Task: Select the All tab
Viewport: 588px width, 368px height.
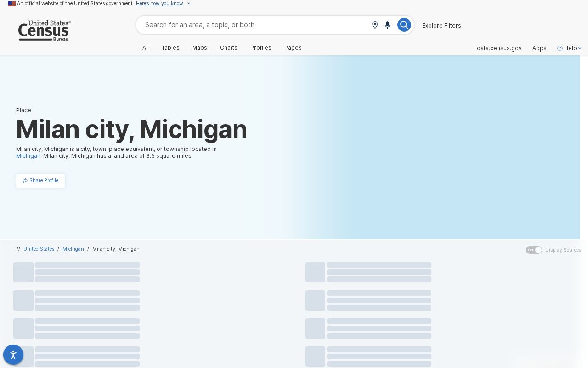Action: click(x=146, y=48)
